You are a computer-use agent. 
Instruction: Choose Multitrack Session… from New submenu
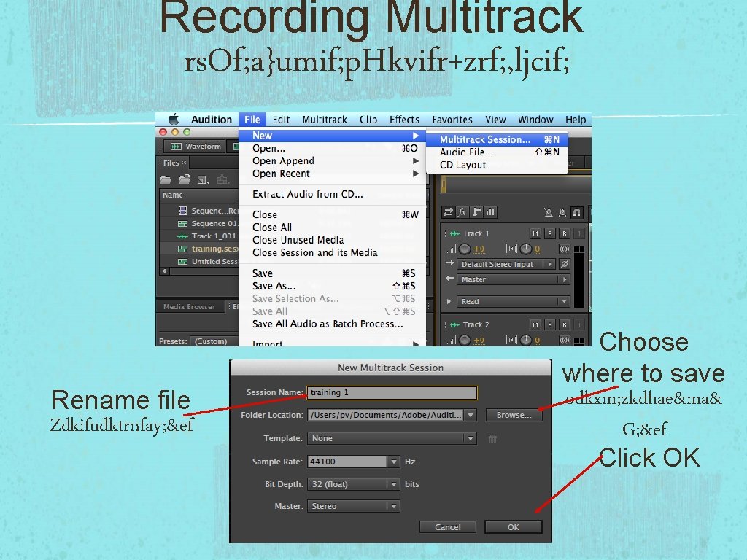click(x=497, y=139)
